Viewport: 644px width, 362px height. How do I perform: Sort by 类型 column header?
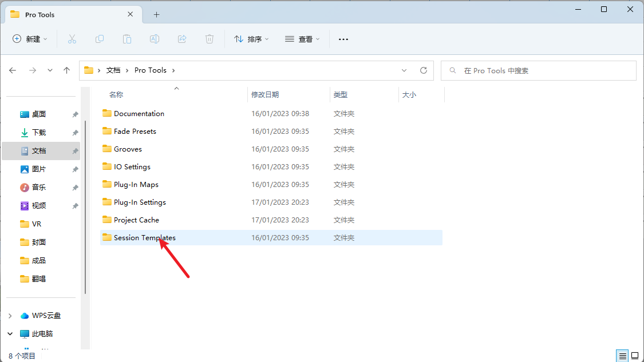[341, 95]
